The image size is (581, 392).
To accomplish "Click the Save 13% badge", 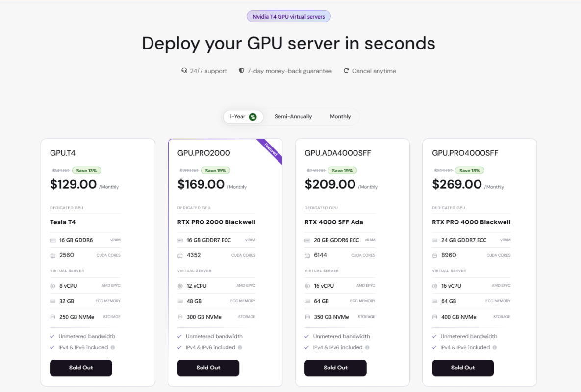I will click(x=87, y=171).
